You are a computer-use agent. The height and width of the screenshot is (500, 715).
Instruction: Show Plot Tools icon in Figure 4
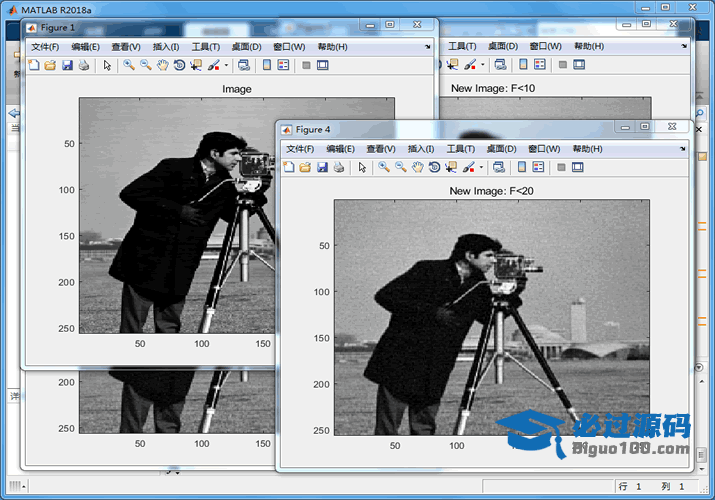[x=578, y=167]
